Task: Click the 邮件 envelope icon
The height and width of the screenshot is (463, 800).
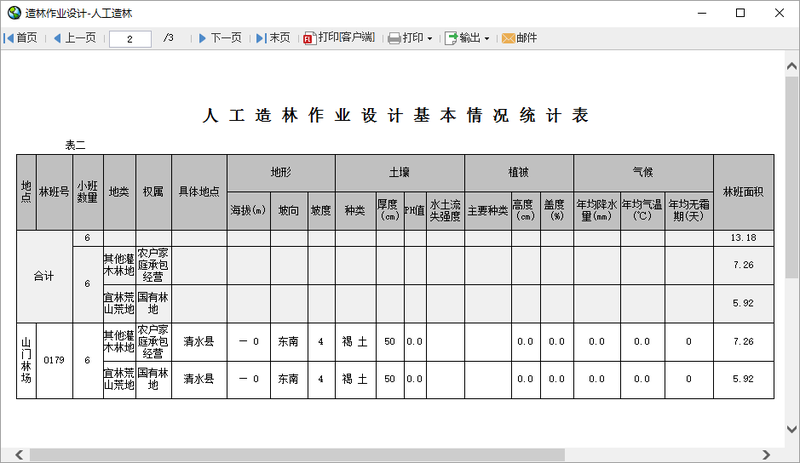Action: click(508, 38)
